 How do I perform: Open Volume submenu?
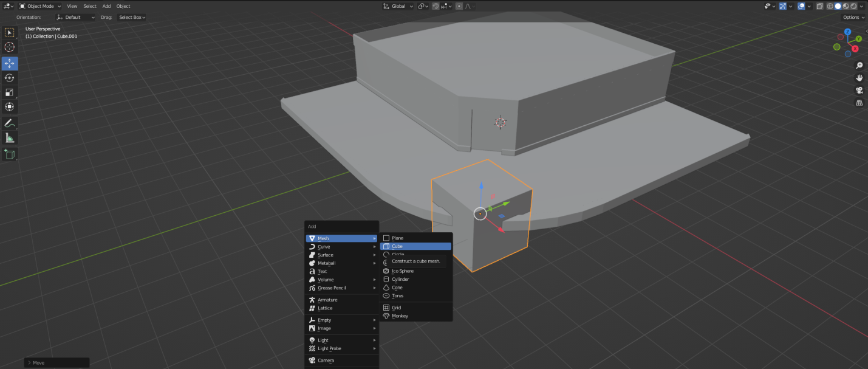(x=342, y=280)
